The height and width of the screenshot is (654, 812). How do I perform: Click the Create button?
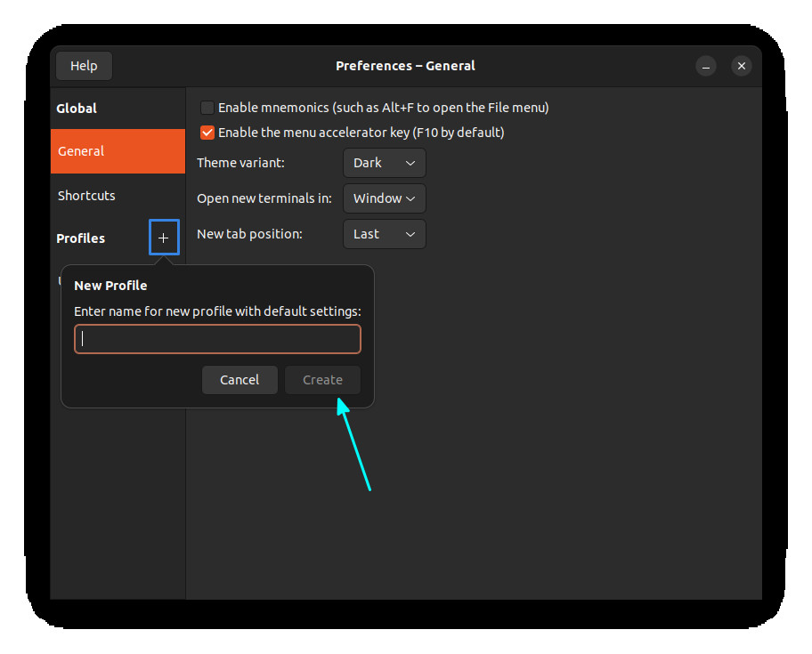click(322, 379)
